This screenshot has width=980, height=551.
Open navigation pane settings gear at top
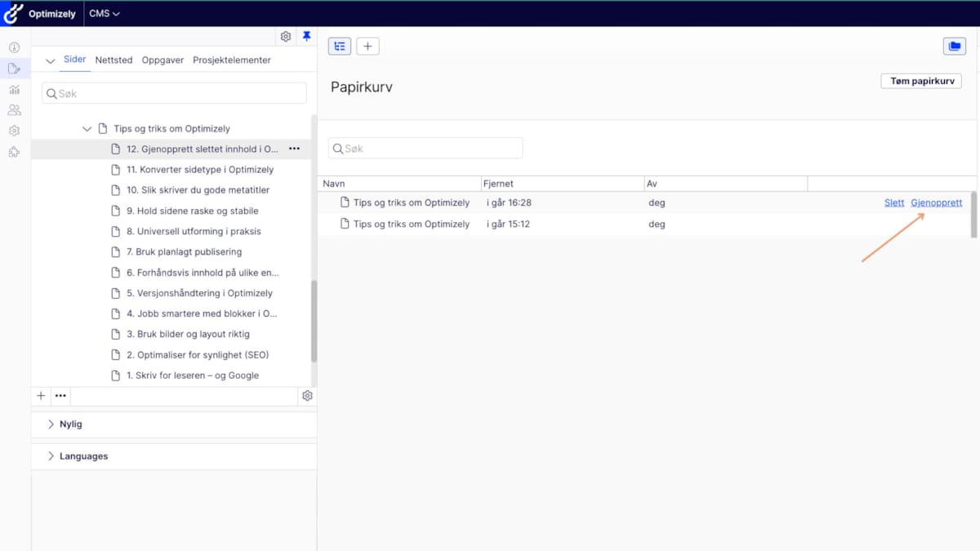286,37
